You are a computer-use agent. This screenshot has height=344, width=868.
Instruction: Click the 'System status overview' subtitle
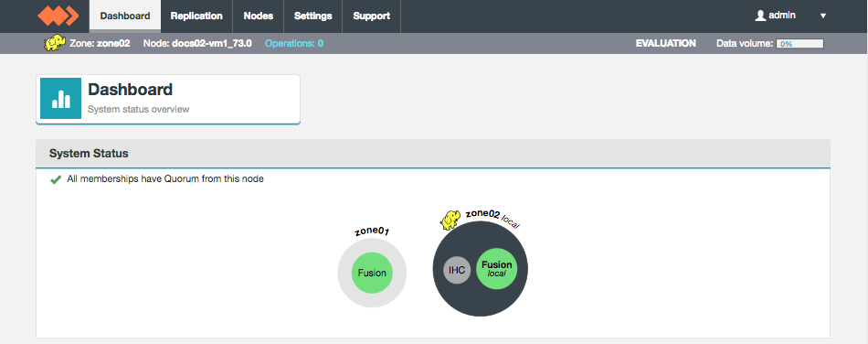138,109
